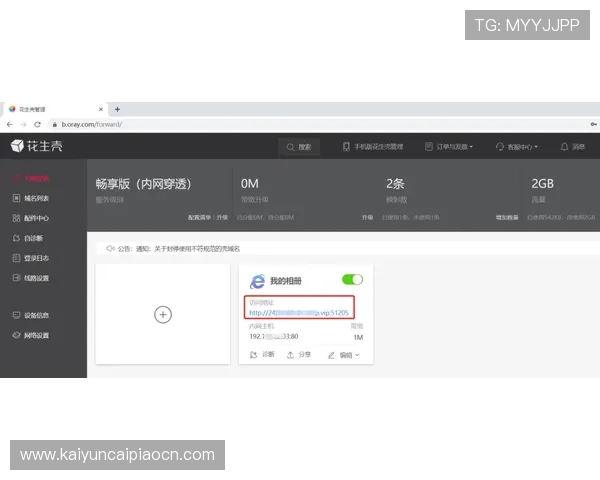Click the address bar lock icon
Screen dimensions: 600x480
[x=55, y=124]
